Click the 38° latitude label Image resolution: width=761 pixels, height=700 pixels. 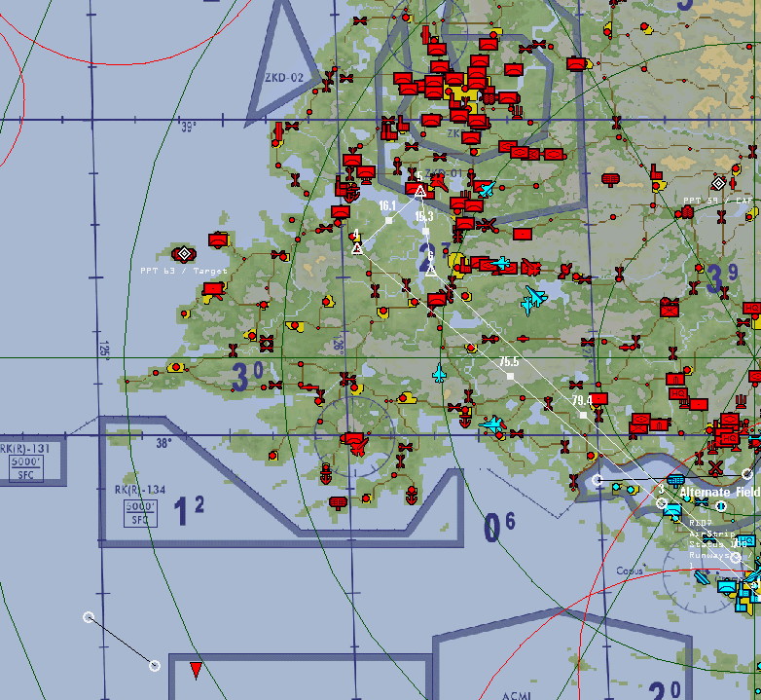(x=164, y=443)
